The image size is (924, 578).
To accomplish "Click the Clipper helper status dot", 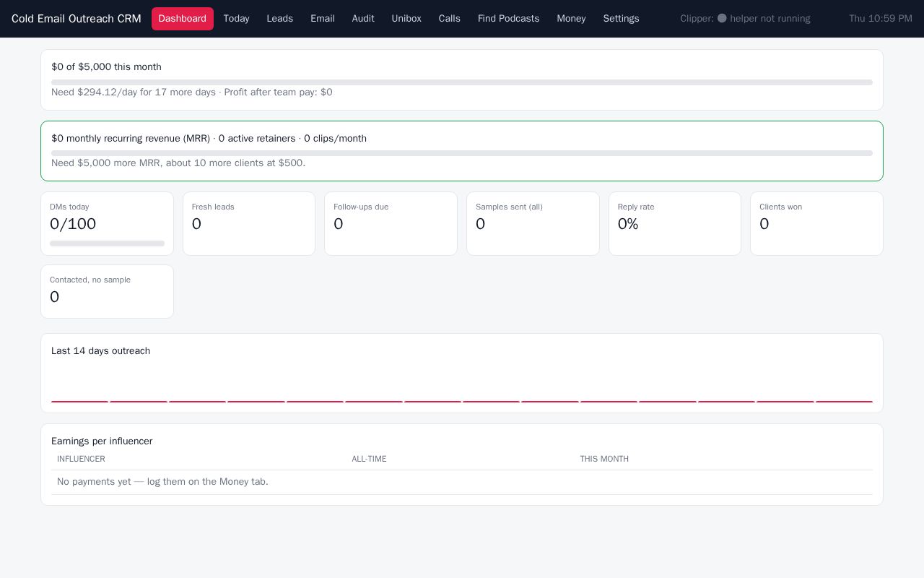I will (722, 18).
